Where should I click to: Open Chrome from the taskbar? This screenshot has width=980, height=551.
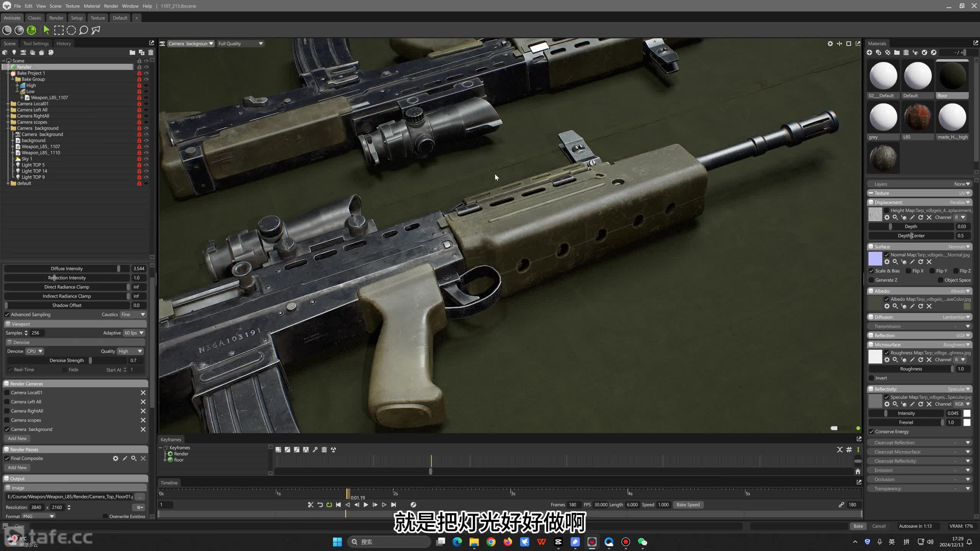tap(491, 542)
